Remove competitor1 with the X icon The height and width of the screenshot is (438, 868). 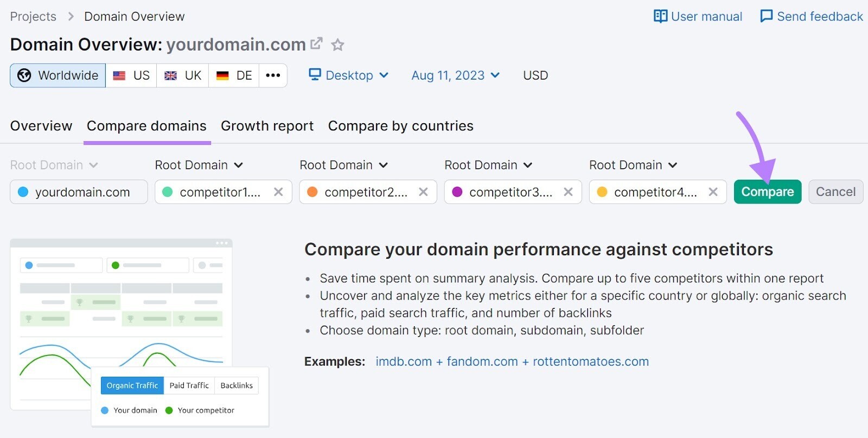point(279,192)
